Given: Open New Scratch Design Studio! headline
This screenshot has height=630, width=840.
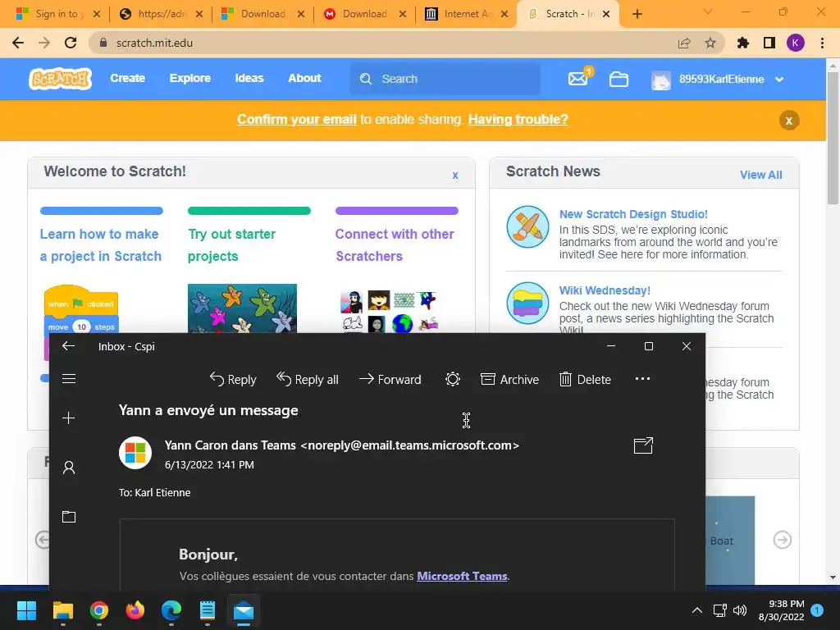Looking at the screenshot, I should point(633,214).
